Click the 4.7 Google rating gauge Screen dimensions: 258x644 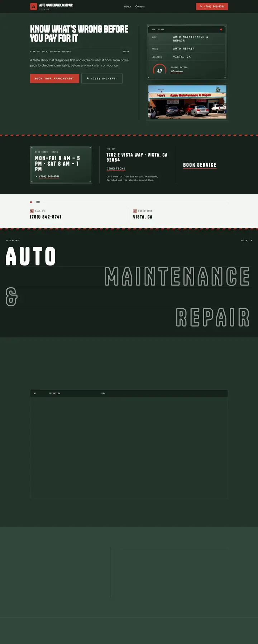[x=159, y=69]
